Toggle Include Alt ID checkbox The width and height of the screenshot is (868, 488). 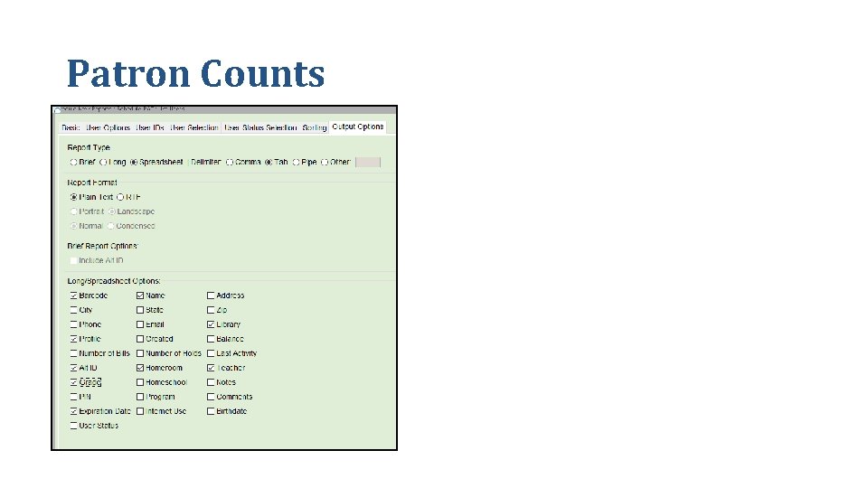click(73, 260)
